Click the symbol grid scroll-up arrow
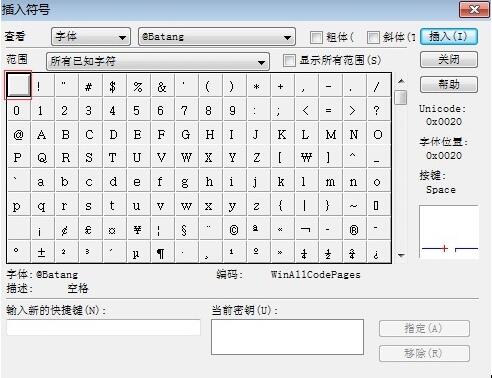 [401, 81]
